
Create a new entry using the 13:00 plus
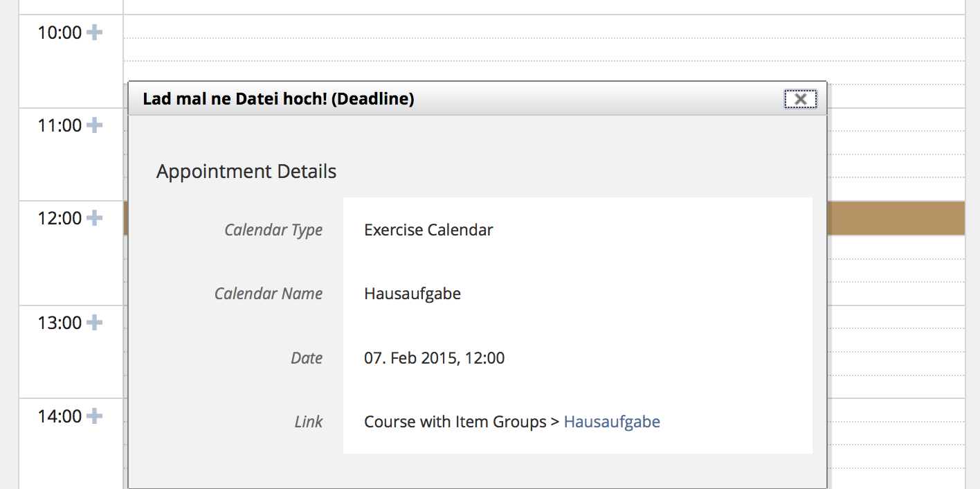coord(95,323)
